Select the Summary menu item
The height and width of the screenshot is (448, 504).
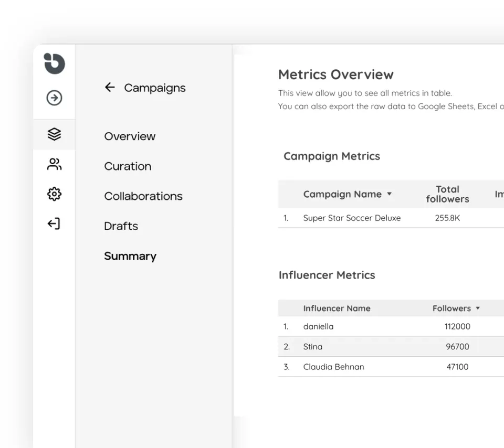click(130, 256)
